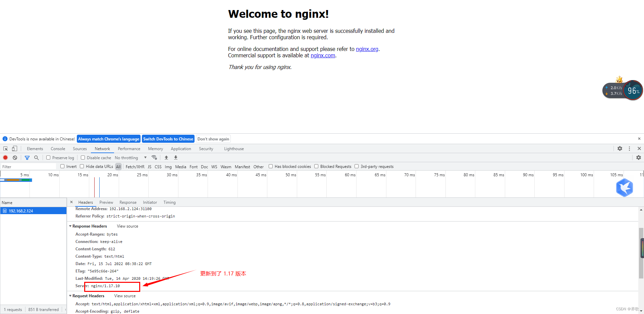Click Switch DevTools to Chinese
This screenshot has width=644, height=314.
pos(168,139)
